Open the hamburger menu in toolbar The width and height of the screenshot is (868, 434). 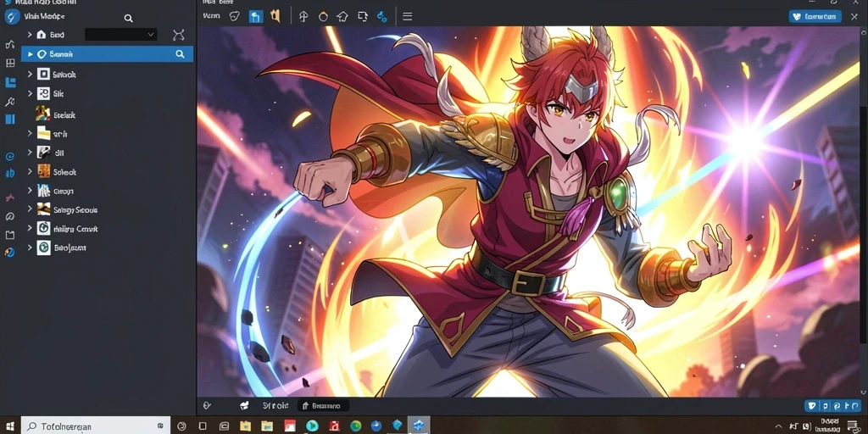point(408,17)
